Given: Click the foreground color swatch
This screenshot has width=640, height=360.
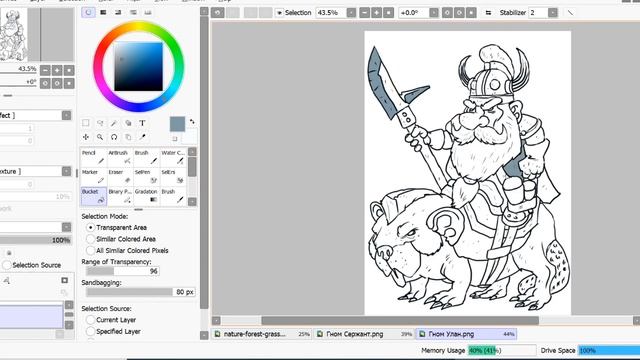Looking at the screenshot, I should (x=177, y=124).
